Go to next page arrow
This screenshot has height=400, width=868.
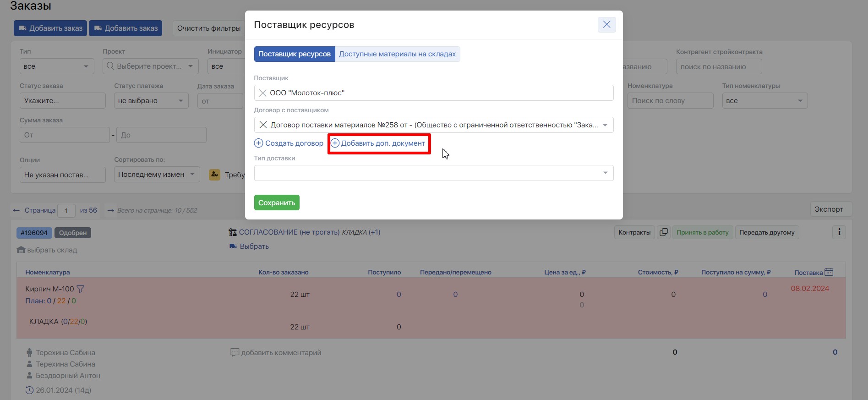coord(110,210)
